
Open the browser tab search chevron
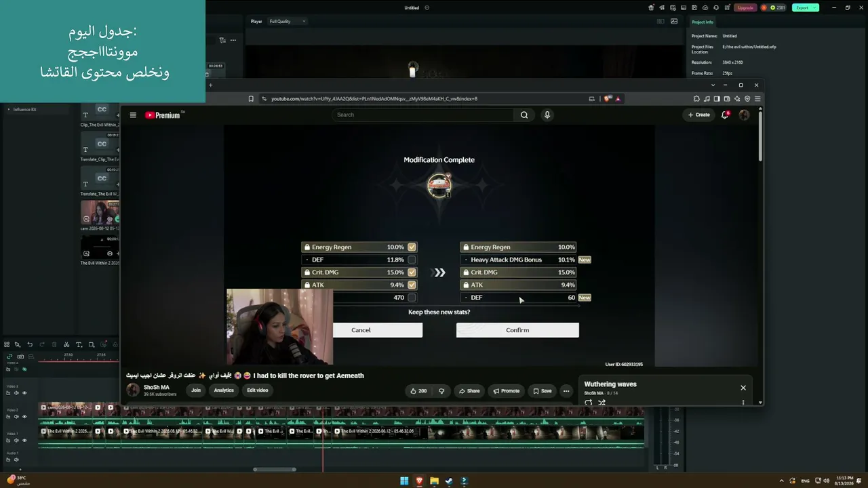pyautogui.click(x=713, y=85)
